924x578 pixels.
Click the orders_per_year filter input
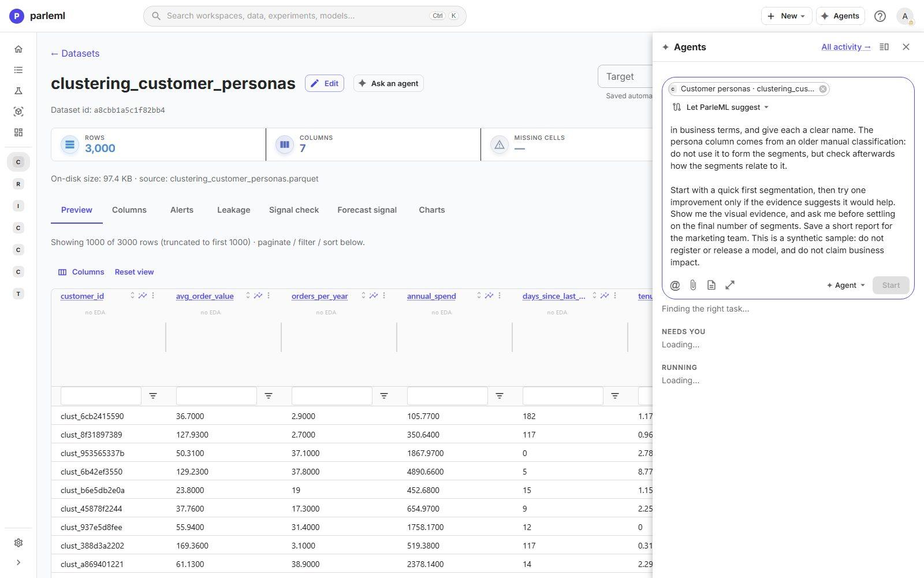(332, 396)
